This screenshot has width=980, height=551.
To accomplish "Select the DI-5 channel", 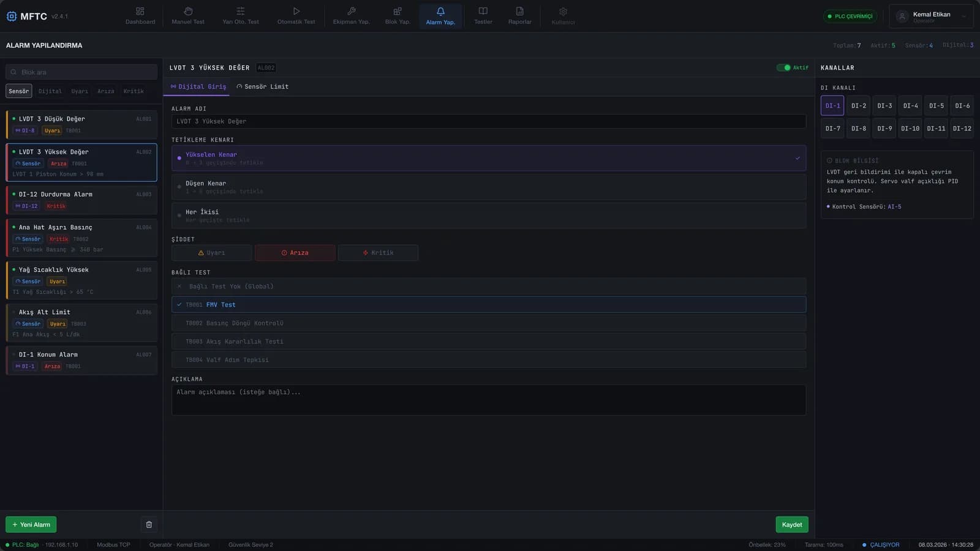I will click(x=936, y=106).
